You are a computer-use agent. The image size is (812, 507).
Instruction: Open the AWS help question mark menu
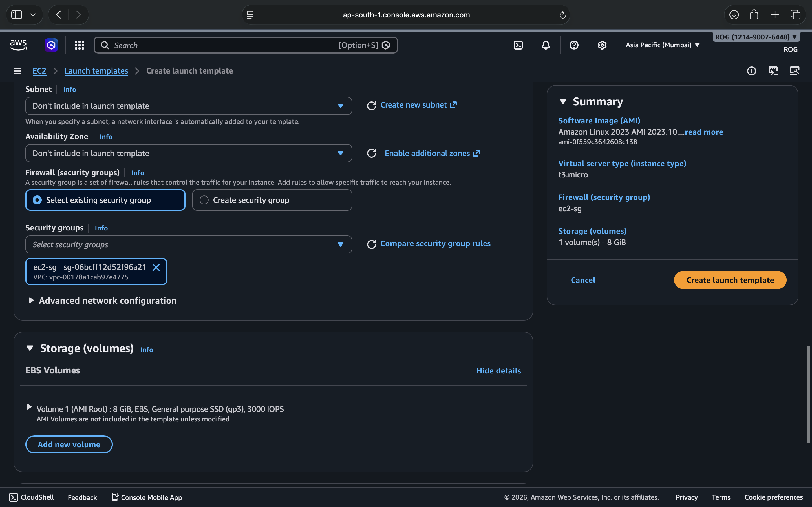574,45
